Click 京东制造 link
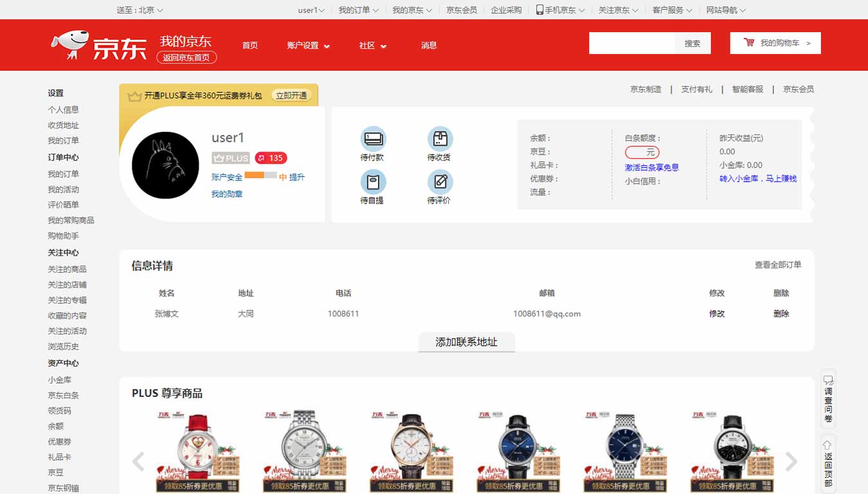 (646, 89)
